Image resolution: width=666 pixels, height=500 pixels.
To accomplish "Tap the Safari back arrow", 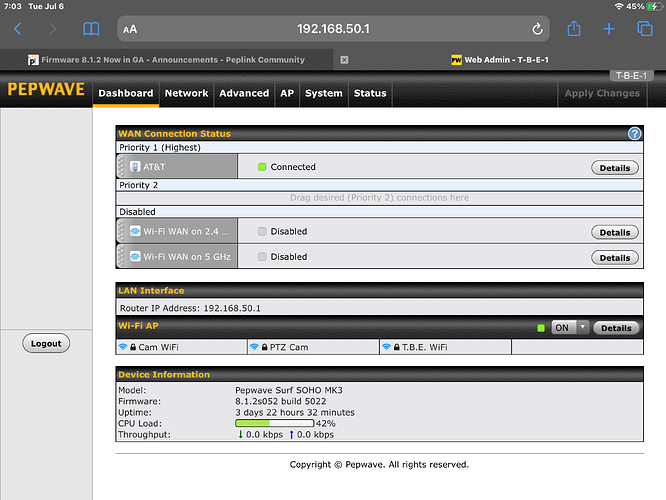I will coord(17,29).
